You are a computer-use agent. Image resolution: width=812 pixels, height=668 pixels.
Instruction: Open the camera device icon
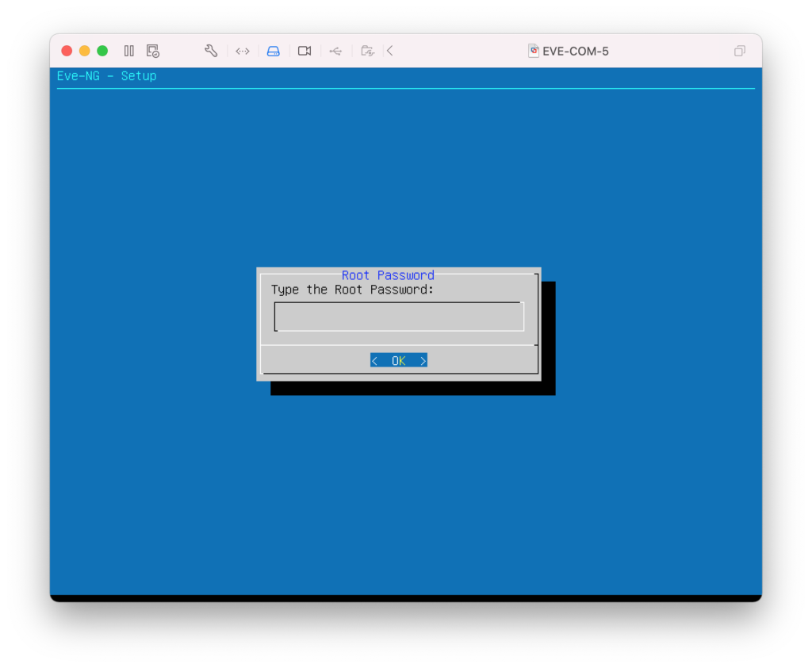(x=304, y=51)
